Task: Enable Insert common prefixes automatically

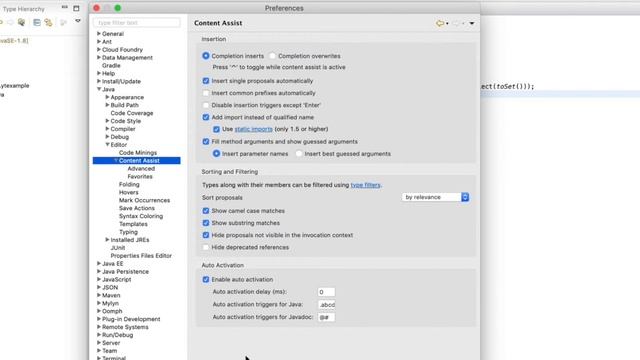Action: click(206, 93)
